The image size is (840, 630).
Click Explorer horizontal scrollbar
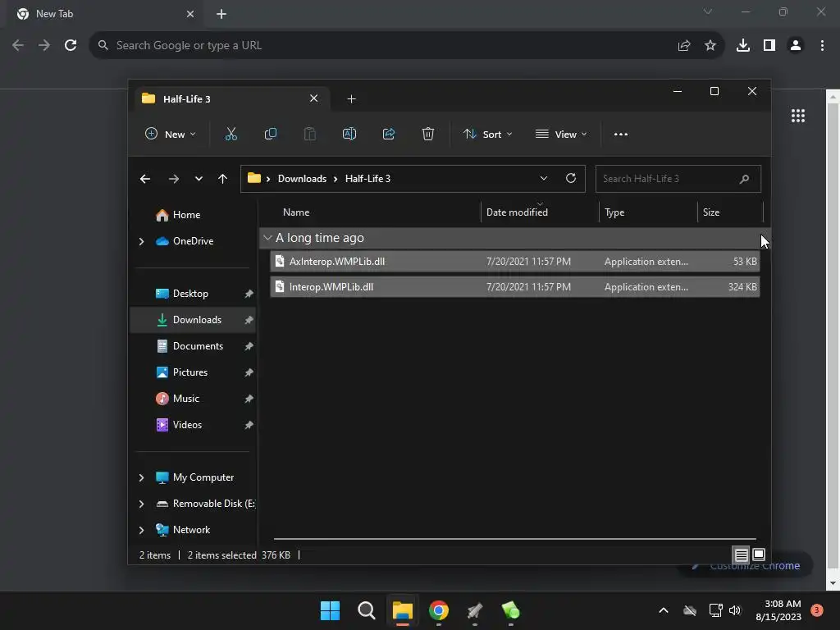click(x=515, y=539)
